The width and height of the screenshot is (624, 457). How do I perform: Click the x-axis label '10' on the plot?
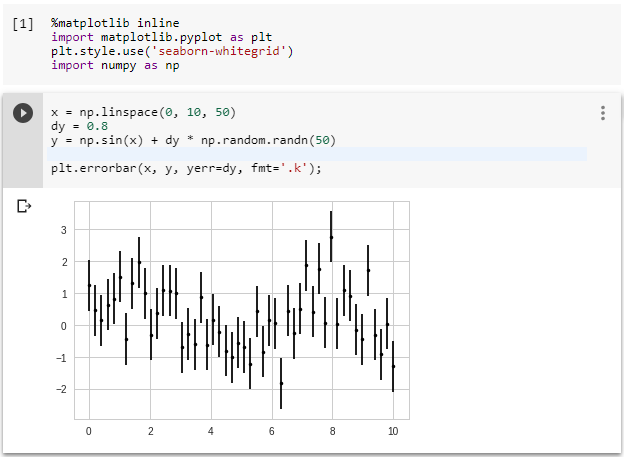pyautogui.click(x=393, y=431)
